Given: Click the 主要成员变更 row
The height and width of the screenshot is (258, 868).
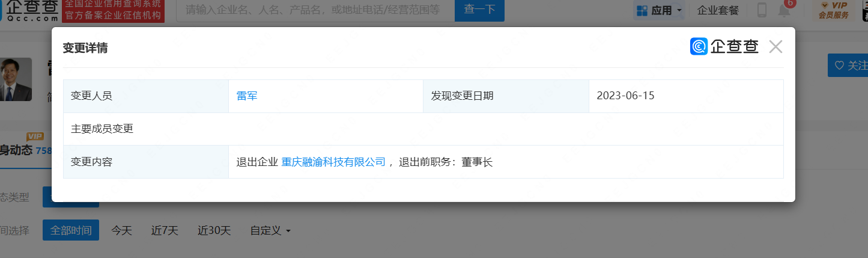Looking at the screenshot, I should (423, 129).
